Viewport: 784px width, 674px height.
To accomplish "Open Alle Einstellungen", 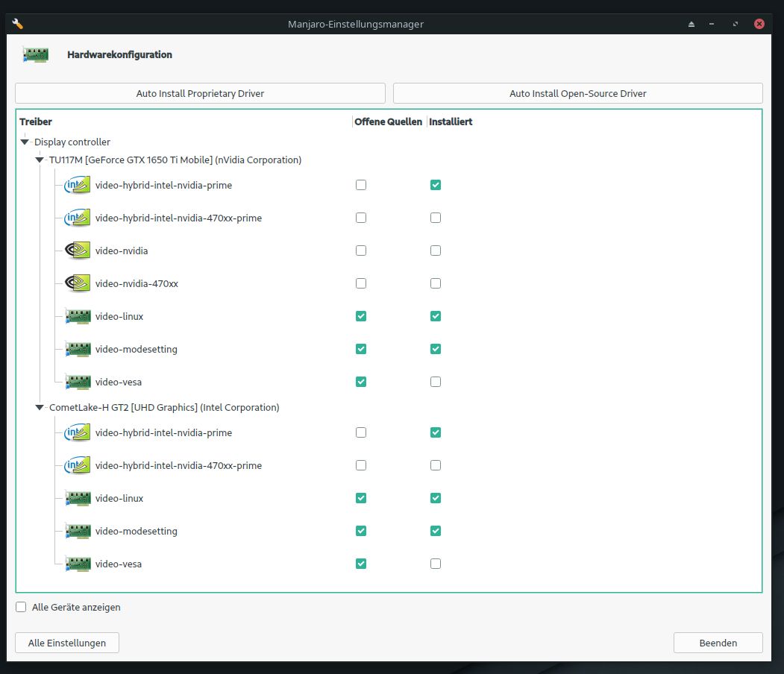I will pyautogui.click(x=67, y=643).
